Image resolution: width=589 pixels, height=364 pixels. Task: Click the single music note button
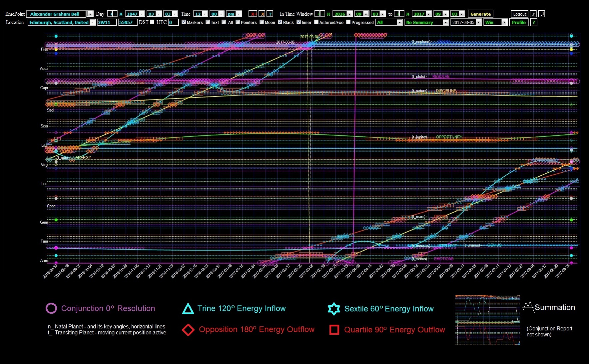tap(533, 14)
